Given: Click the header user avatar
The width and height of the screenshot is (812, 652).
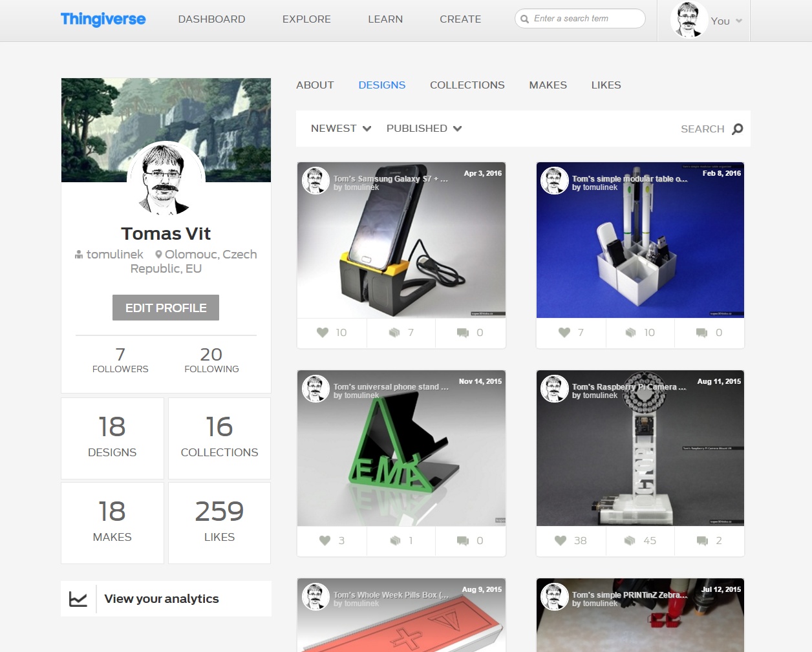Looking at the screenshot, I should click(x=689, y=20).
